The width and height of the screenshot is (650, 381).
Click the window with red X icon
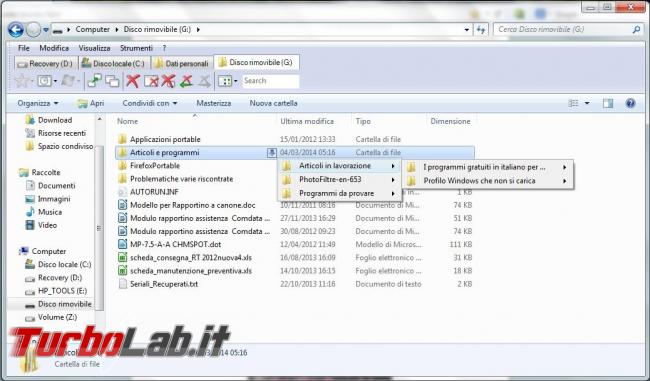pos(151,81)
